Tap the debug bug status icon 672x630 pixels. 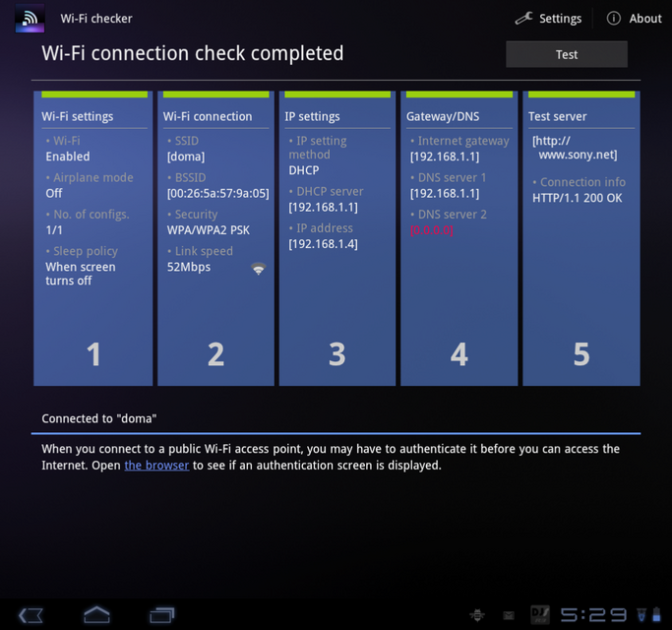pyautogui.click(x=477, y=615)
